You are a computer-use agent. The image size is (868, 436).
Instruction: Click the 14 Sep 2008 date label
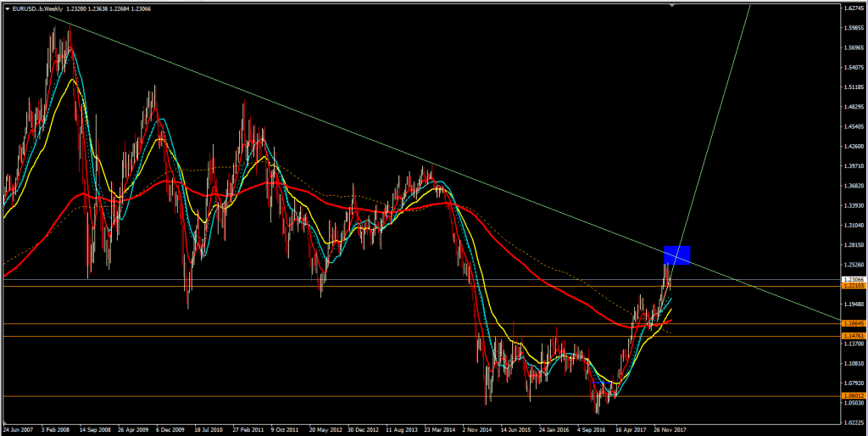(x=96, y=429)
